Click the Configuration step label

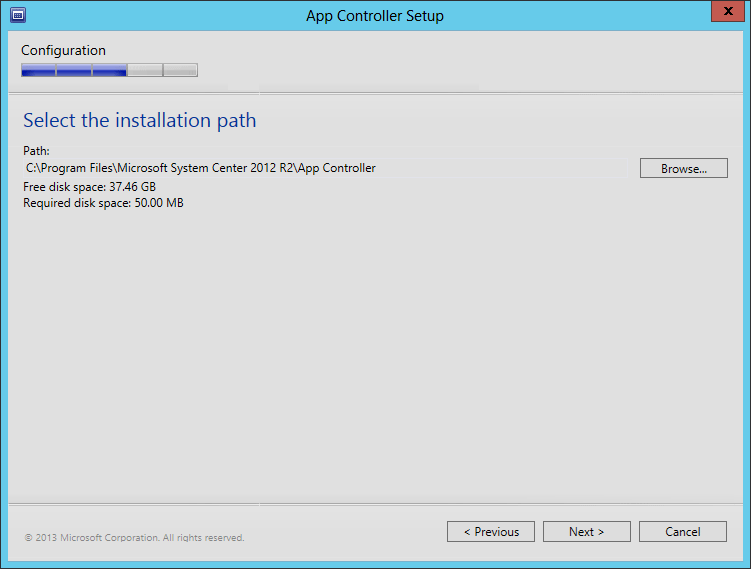(x=63, y=50)
